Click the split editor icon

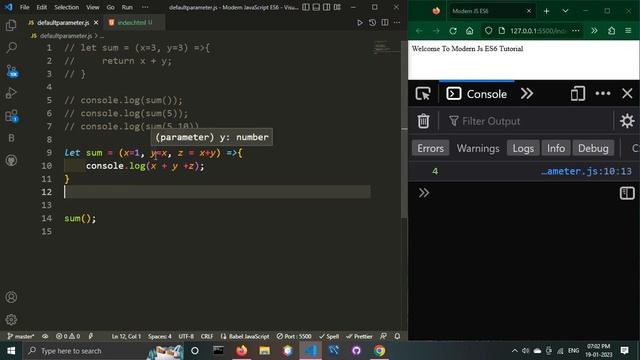(x=385, y=23)
